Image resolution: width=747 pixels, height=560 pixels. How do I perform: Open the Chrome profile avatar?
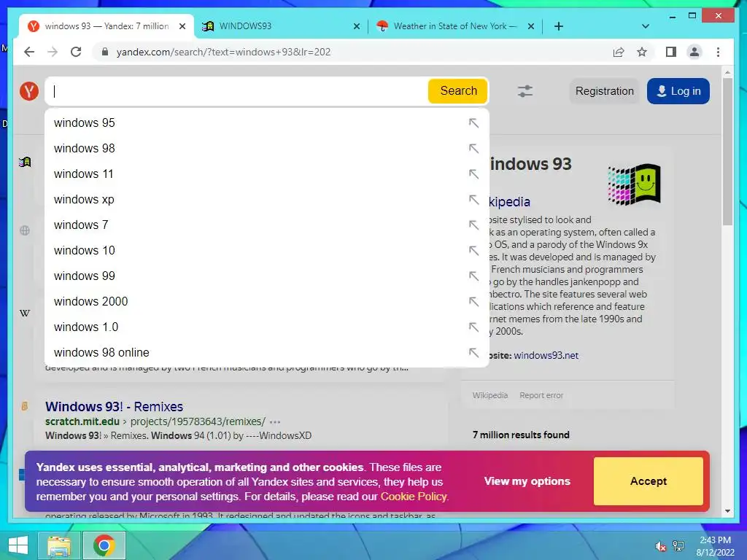click(x=694, y=52)
